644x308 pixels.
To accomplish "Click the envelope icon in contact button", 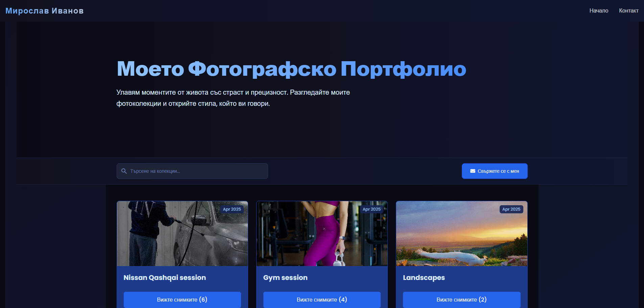I will tap(473, 171).
